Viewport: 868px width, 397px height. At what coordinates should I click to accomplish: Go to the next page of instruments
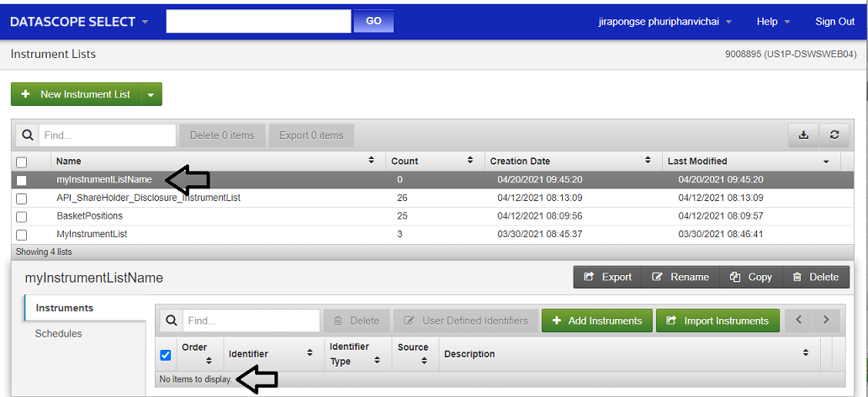826,320
